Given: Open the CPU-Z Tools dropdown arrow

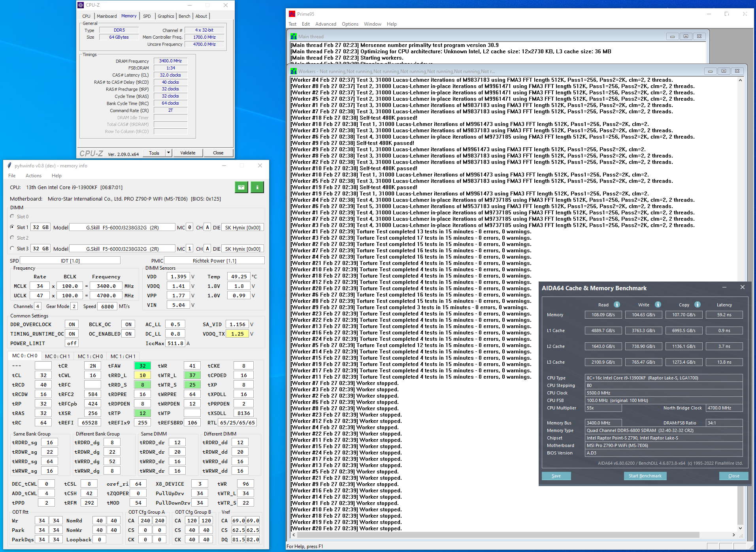Looking at the screenshot, I should (168, 153).
